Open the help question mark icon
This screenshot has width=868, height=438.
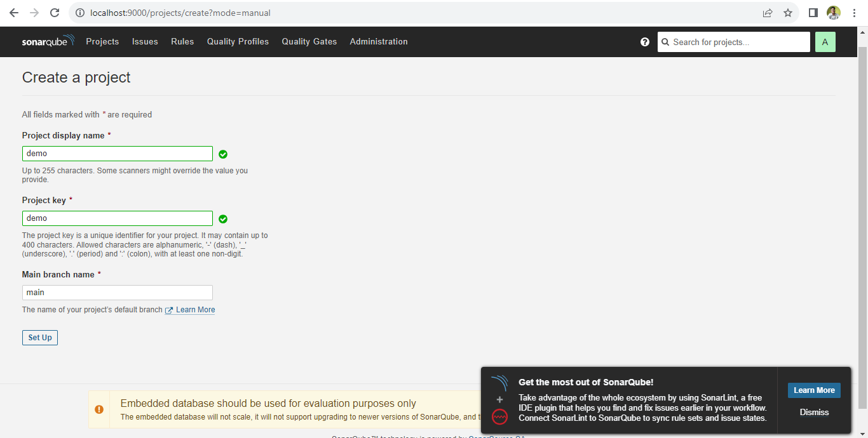pyautogui.click(x=645, y=42)
